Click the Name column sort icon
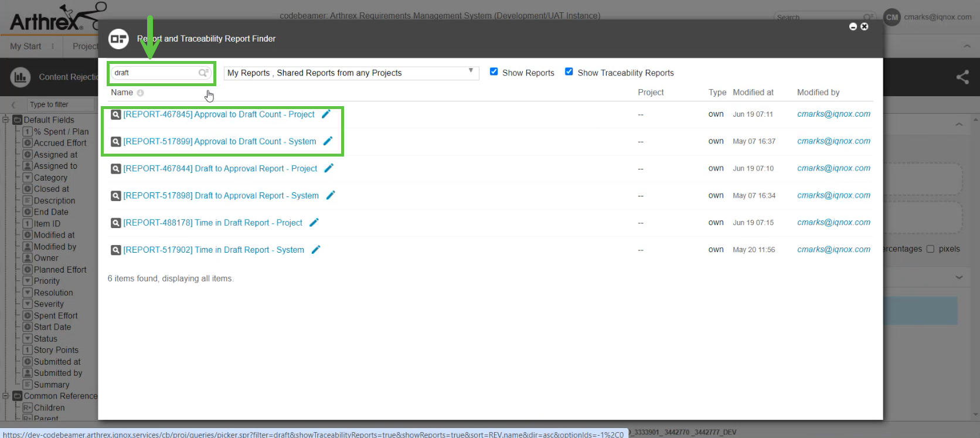The height and width of the screenshot is (438, 980). pyautogui.click(x=140, y=93)
